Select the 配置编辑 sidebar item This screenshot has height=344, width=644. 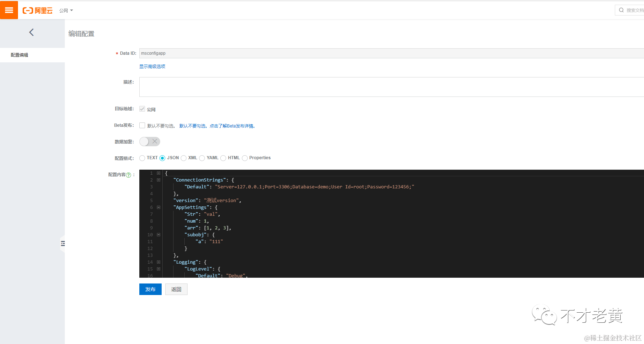tap(32, 55)
